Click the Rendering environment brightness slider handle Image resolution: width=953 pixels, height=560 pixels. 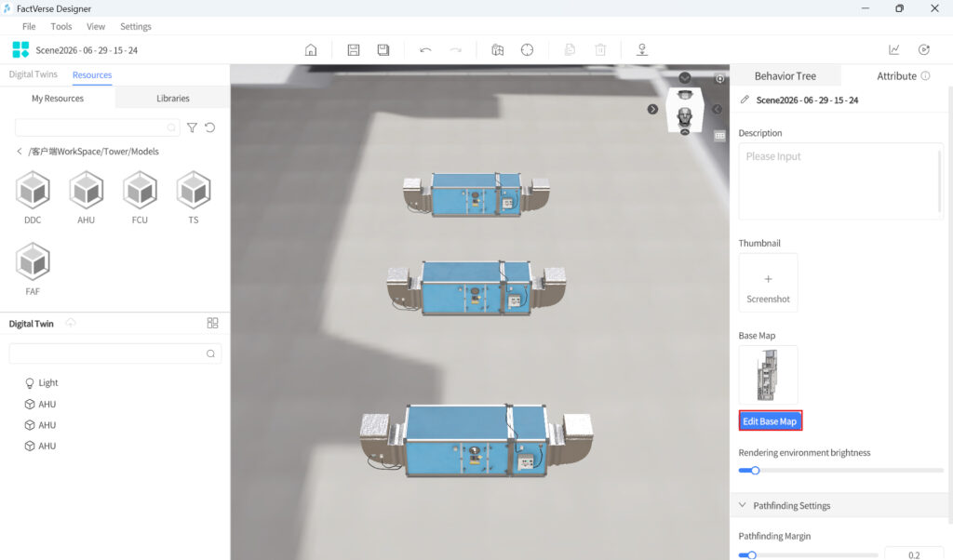[x=755, y=470]
